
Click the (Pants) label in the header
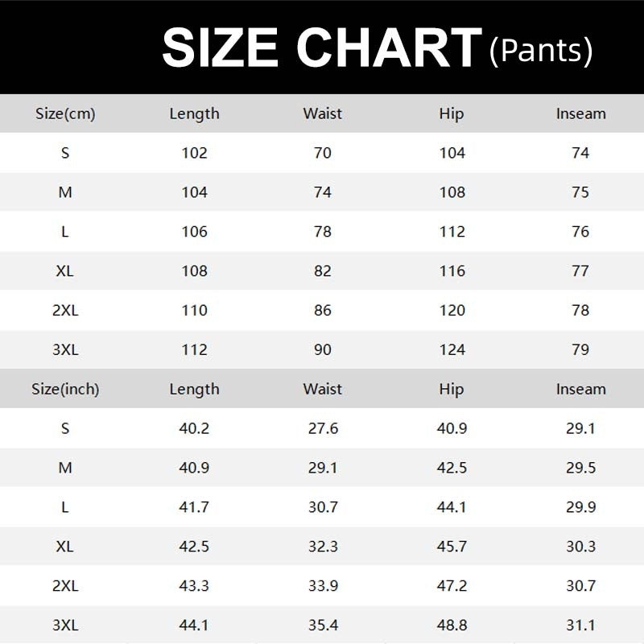[x=541, y=50]
